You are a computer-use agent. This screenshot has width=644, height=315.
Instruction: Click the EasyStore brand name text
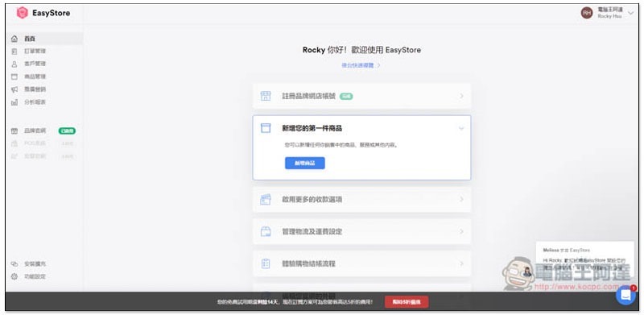[x=52, y=13]
